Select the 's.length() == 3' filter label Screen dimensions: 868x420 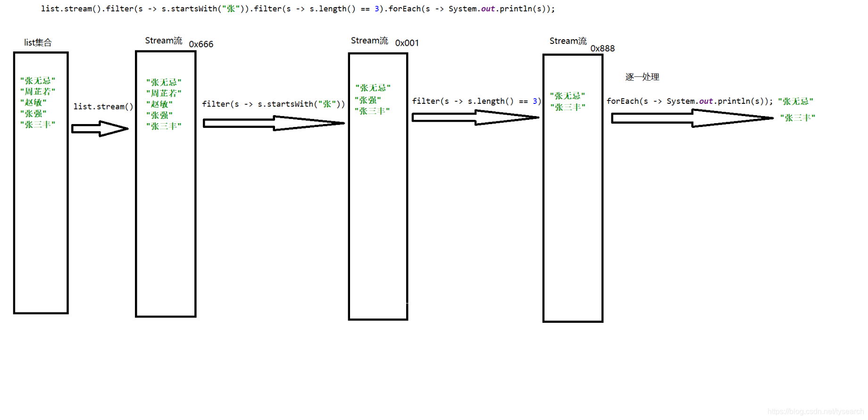(x=476, y=101)
